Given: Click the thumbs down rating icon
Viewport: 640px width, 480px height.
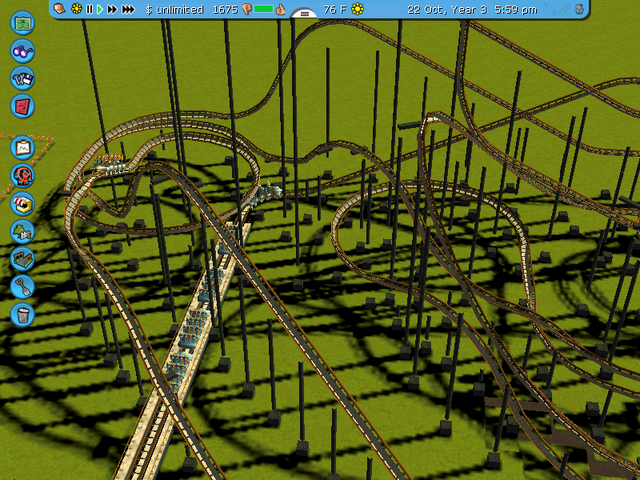Looking at the screenshot, I should 247,9.
